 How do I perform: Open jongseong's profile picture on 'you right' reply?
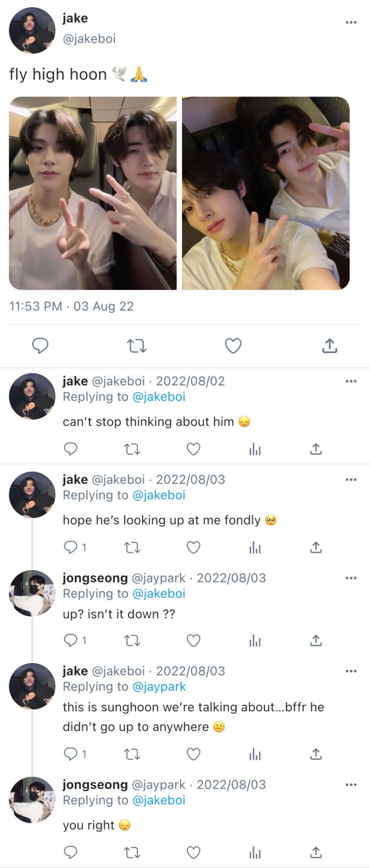pos(32,799)
